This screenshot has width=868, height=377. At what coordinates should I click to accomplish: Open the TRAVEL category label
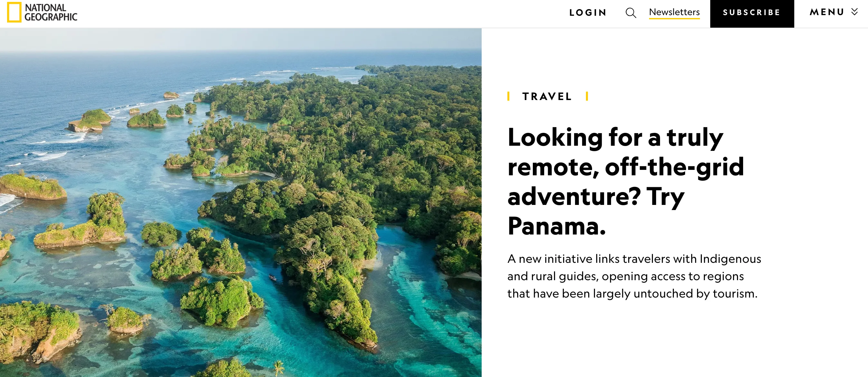[547, 97]
